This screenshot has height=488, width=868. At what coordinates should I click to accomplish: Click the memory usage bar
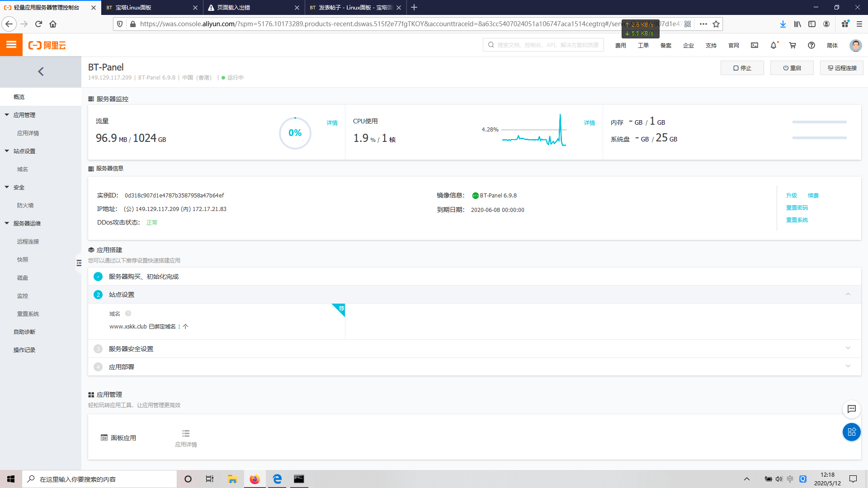point(820,122)
